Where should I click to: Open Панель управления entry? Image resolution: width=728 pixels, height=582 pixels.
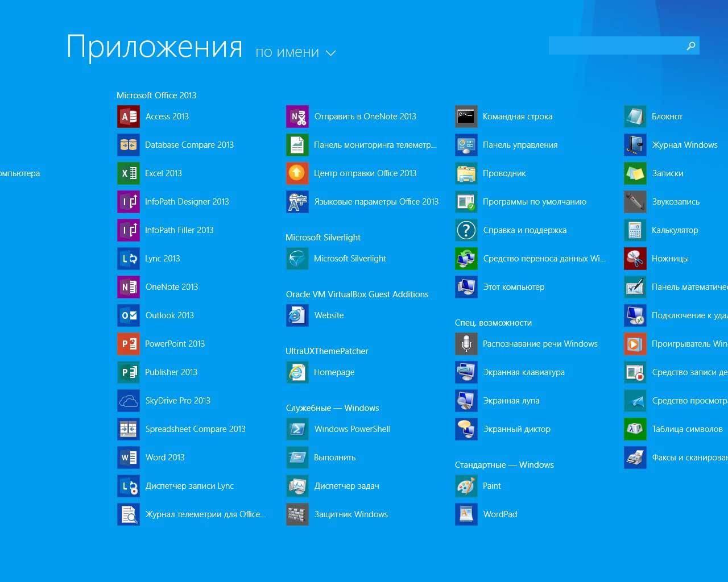[x=520, y=145]
